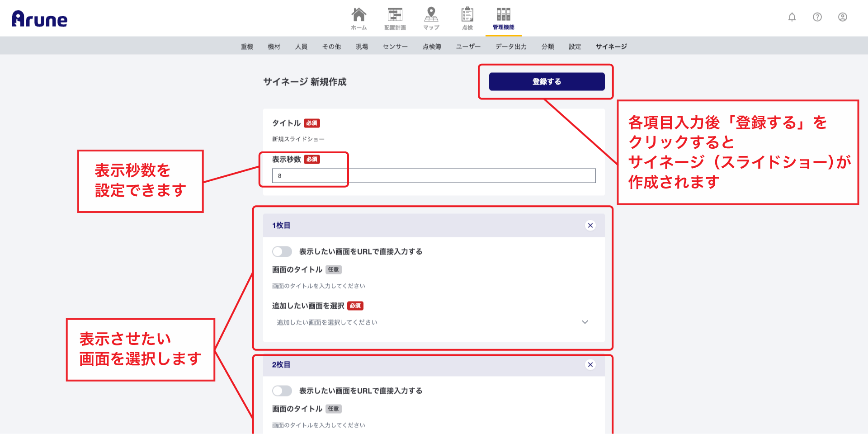868x434 pixels.
Task: Select 人員 submenu tab
Action: [x=302, y=47]
